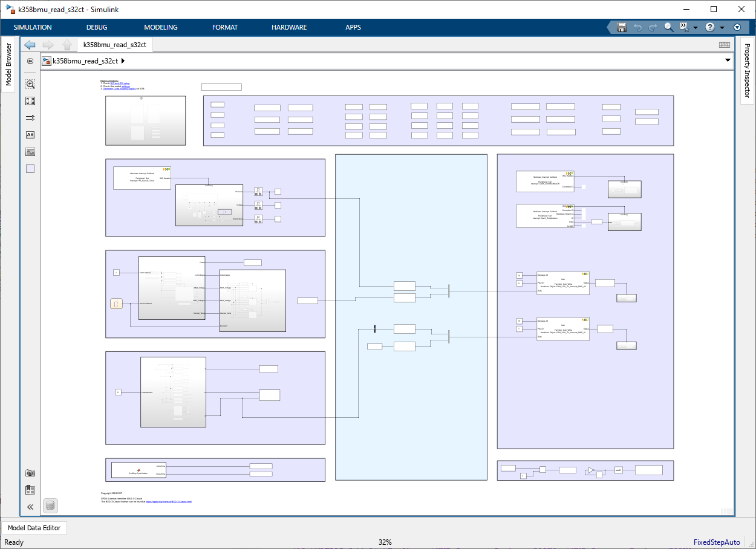Save the model with the Save icon
Viewport: 756px width, 549px height.
tap(621, 27)
